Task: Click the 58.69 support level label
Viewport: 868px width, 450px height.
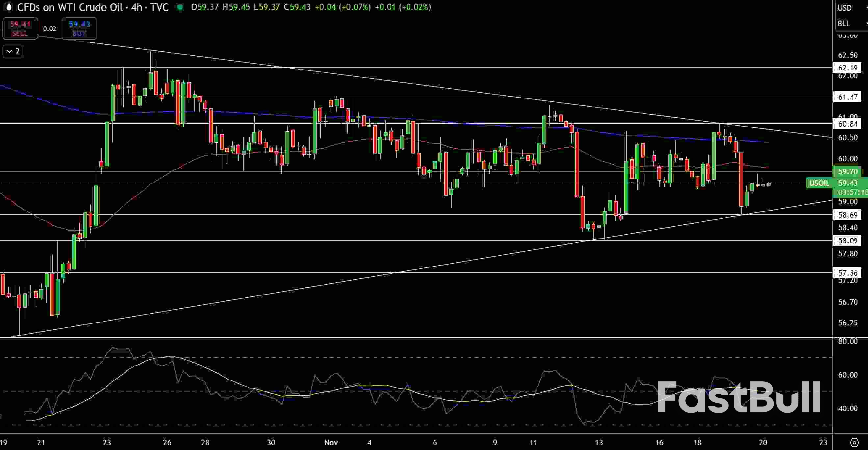Action: coord(848,215)
